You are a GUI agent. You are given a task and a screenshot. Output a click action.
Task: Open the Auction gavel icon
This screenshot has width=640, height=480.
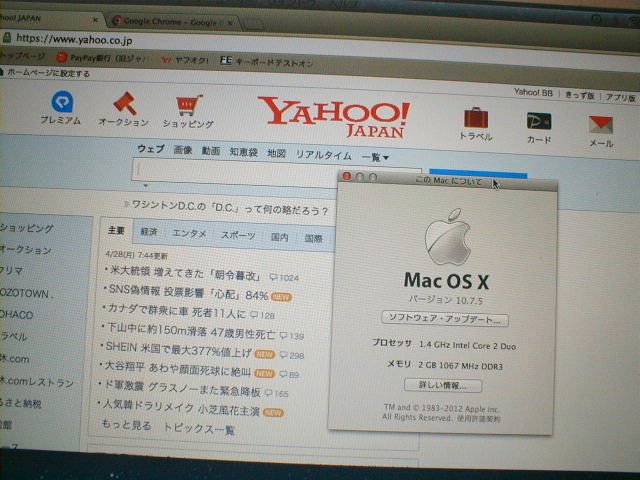click(125, 103)
